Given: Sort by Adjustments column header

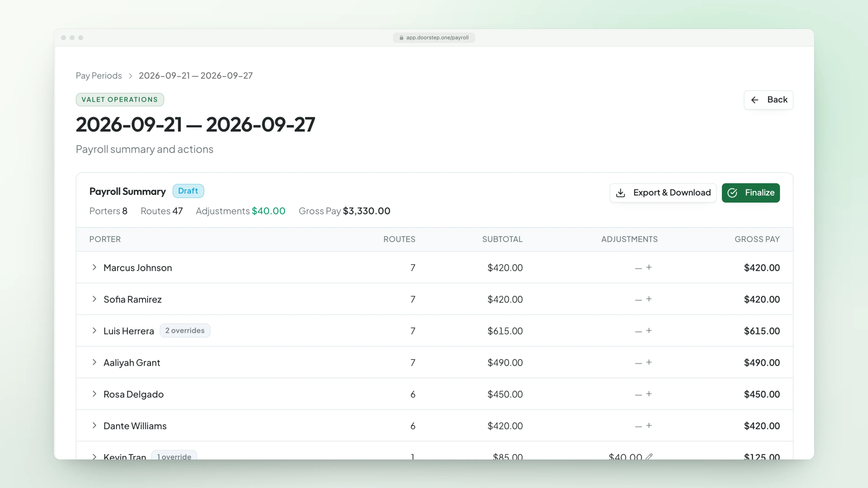Looking at the screenshot, I should [x=630, y=239].
